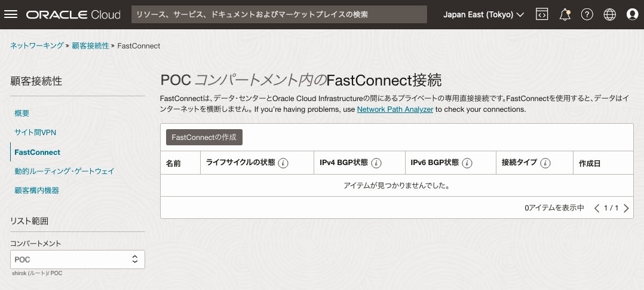
Task: Click the 名前 column header
Action: tap(173, 163)
